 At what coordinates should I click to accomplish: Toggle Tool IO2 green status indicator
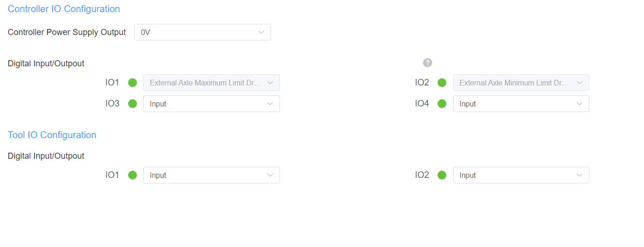coord(442,175)
